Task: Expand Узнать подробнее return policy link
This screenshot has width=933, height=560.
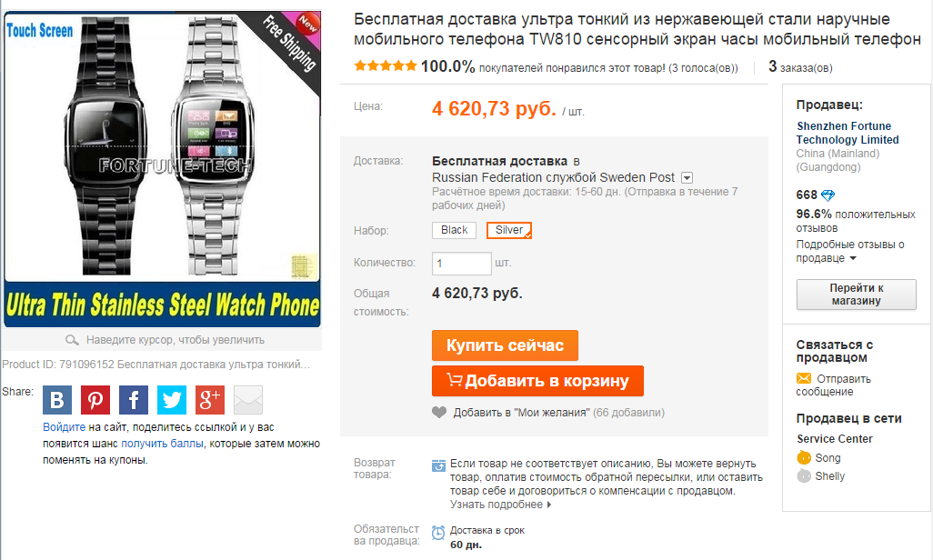Action: [500, 505]
